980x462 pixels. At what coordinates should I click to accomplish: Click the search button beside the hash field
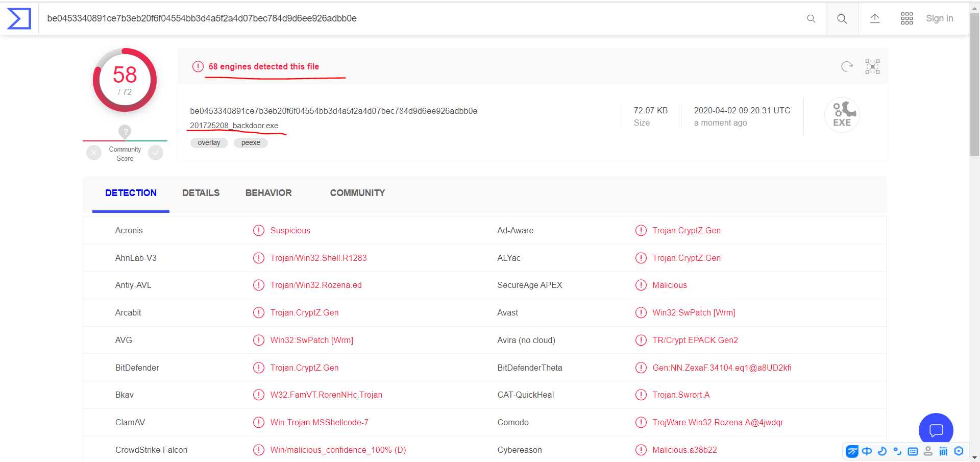click(842, 19)
